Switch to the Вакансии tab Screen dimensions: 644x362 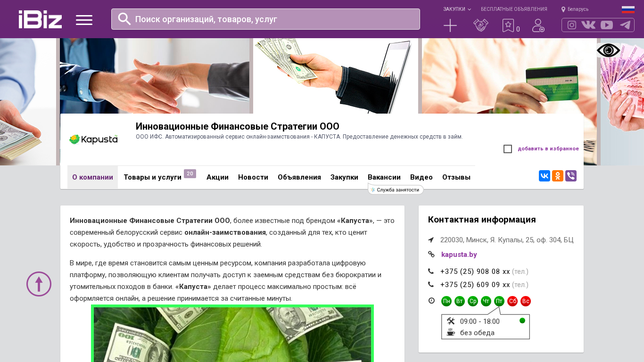point(384,177)
